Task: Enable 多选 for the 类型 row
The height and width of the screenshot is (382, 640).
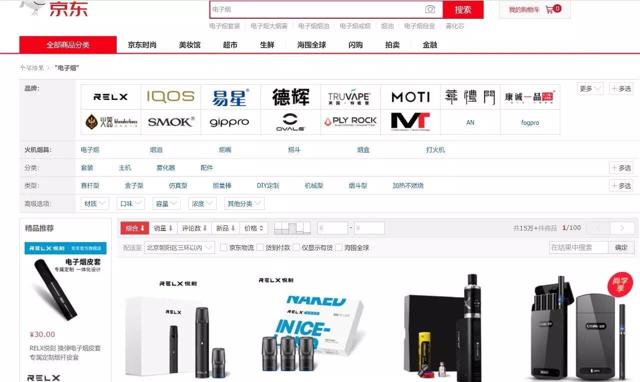Action: [621, 186]
